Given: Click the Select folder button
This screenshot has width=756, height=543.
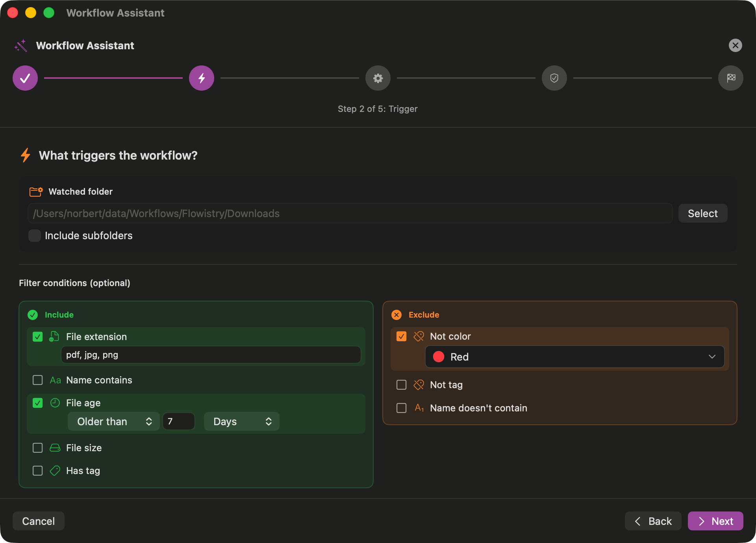Looking at the screenshot, I should coord(703,214).
